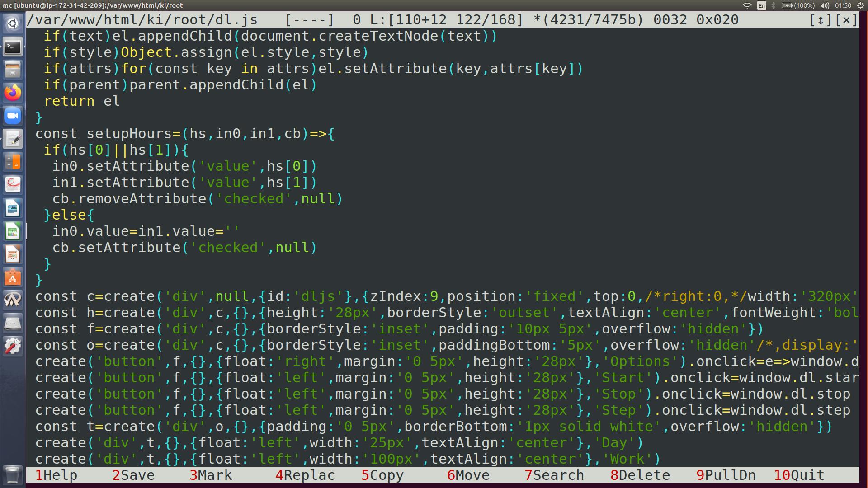868x488 pixels.
Task: Open Ubuntu Software Center icon
Action: (13, 277)
